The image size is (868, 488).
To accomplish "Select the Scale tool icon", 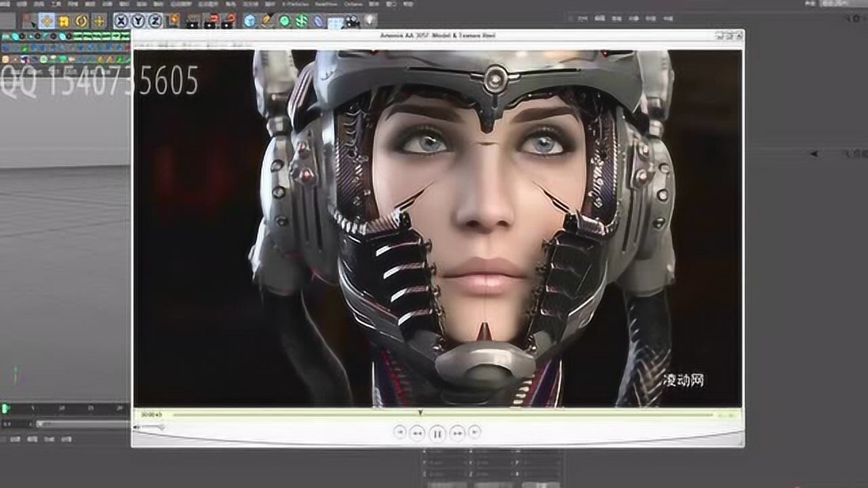I will pyautogui.click(x=64, y=21).
